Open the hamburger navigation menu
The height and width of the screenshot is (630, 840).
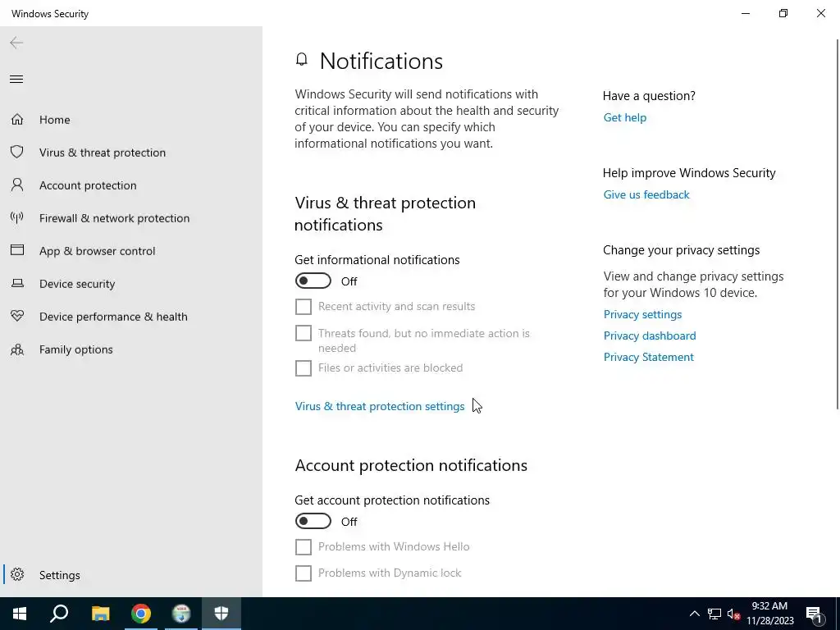pos(16,80)
